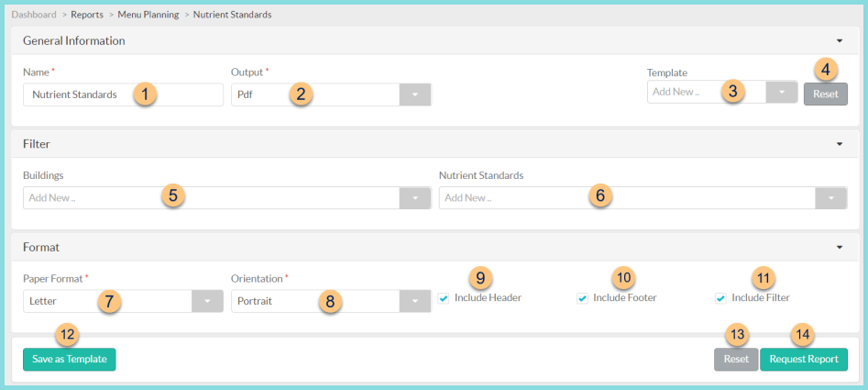Open the Buildings filter dropdown
The width and height of the screenshot is (868, 390).
point(227,198)
